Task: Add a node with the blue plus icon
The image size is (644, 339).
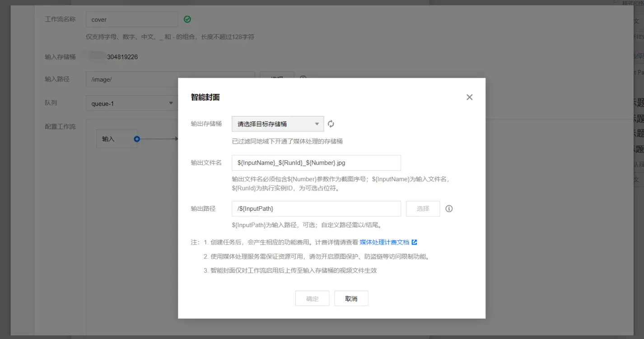Action: click(x=137, y=139)
